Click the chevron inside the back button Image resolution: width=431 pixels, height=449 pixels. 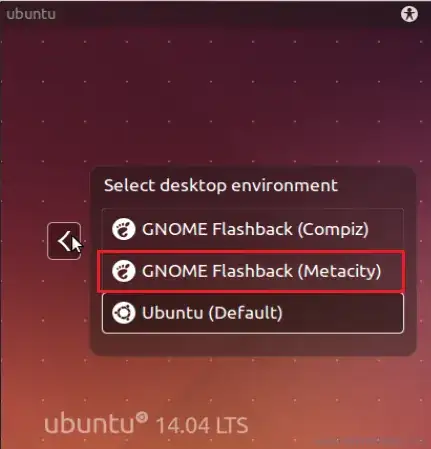coord(64,241)
